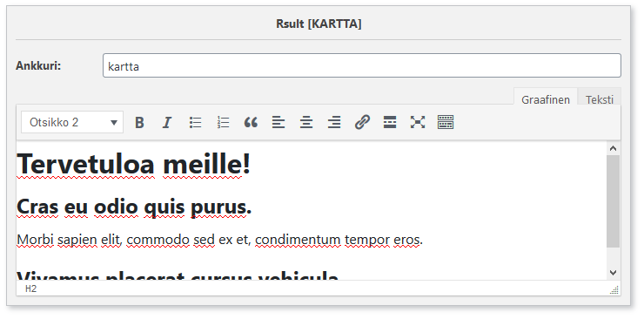The width and height of the screenshot is (644, 319).
Task: Click the editor scrollbar up arrow
Action: click(614, 148)
